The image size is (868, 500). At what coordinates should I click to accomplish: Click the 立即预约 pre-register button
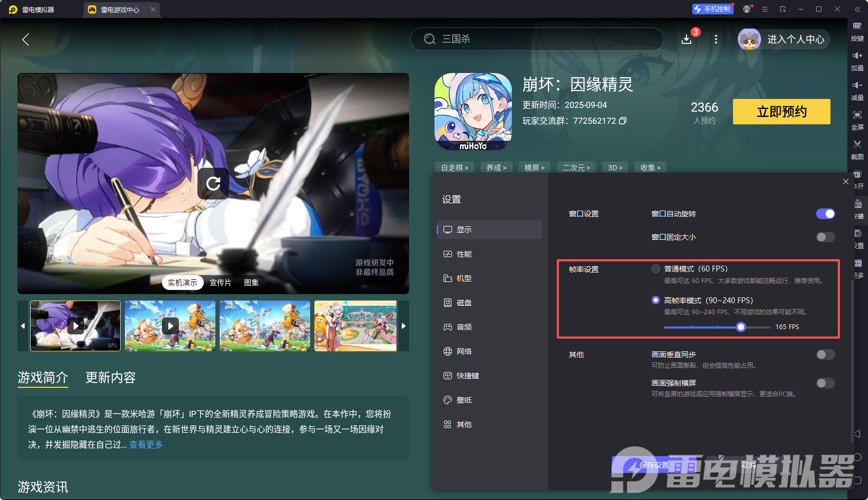781,112
